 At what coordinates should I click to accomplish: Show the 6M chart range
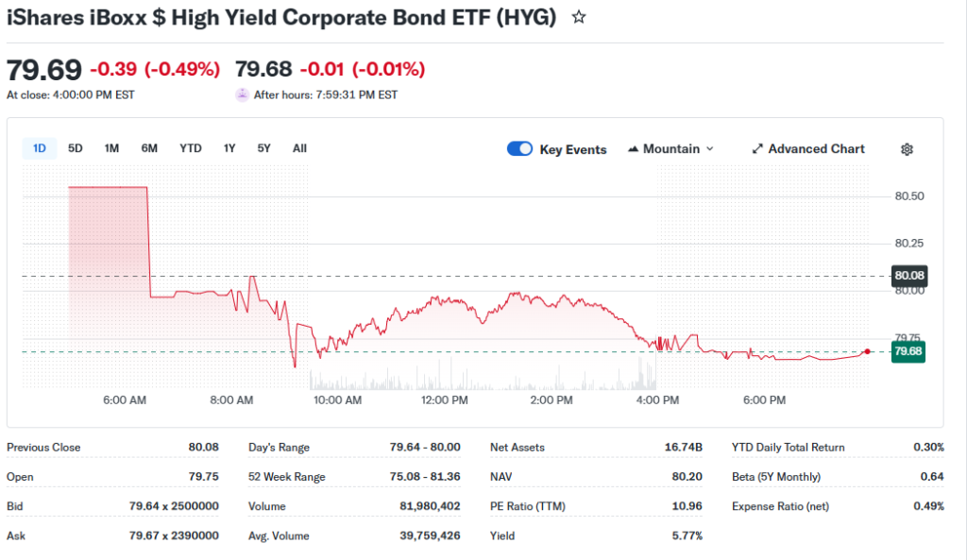point(149,148)
